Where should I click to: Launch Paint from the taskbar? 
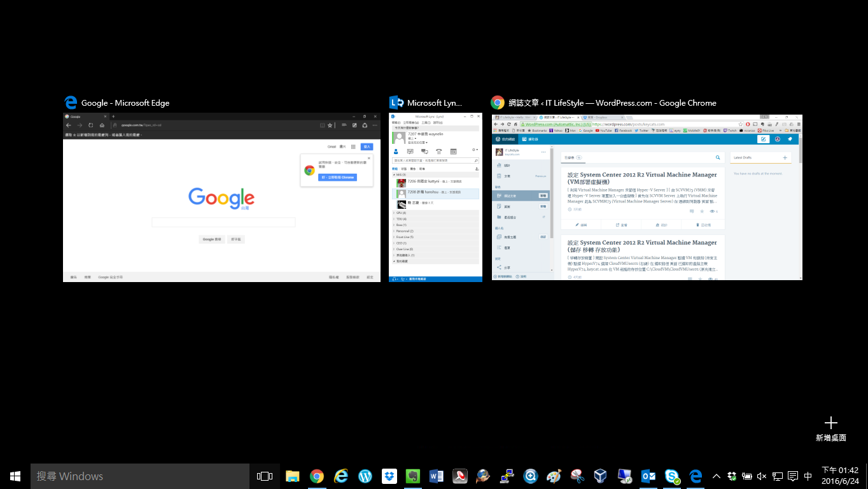tap(554, 476)
